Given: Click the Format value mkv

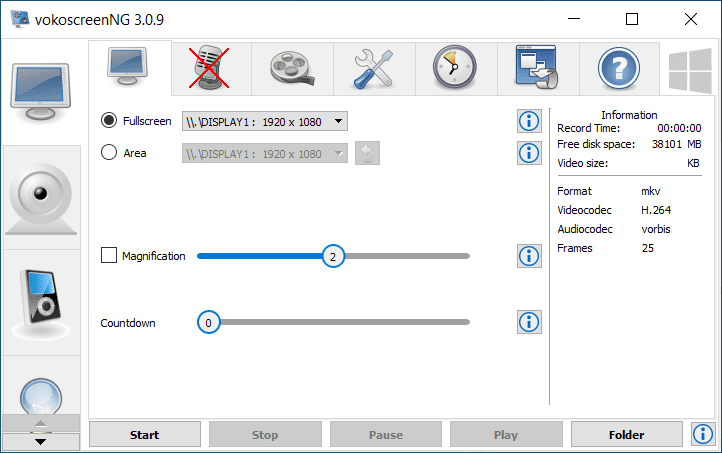Looking at the screenshot, I should click(651, 191).
